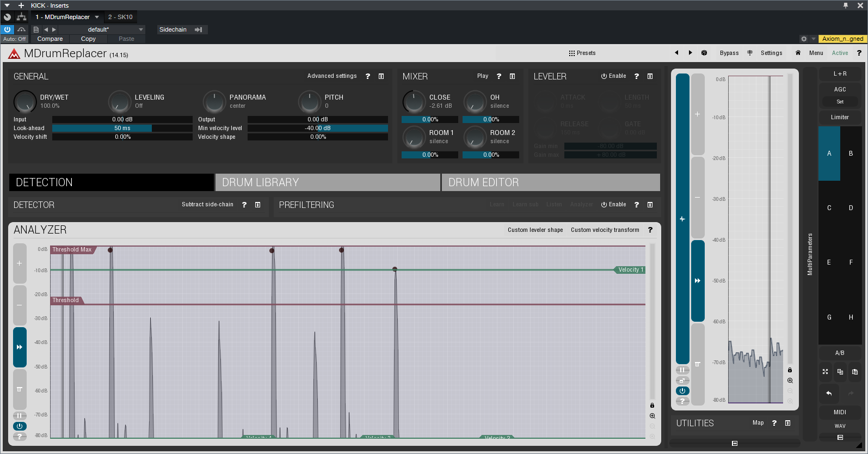Viewport: 868px width, 454px height.
Task: Open plugin Settings
Action: pyautogui.click(x=771, y=53)
